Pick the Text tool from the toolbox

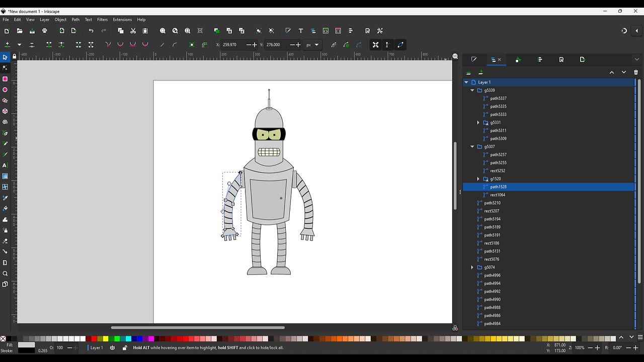tap(5, 165)
